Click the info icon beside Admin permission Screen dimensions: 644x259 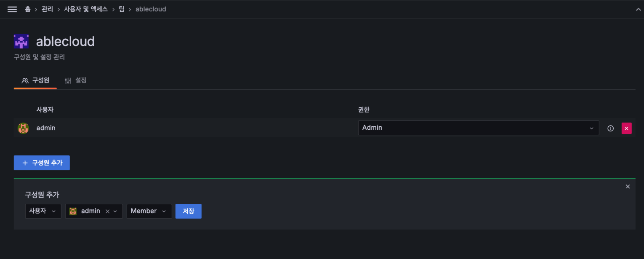(610, 128)
